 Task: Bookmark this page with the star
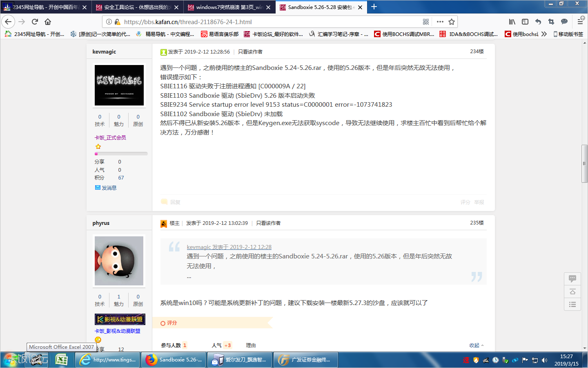pyautogui.click(x=452, y=22)
